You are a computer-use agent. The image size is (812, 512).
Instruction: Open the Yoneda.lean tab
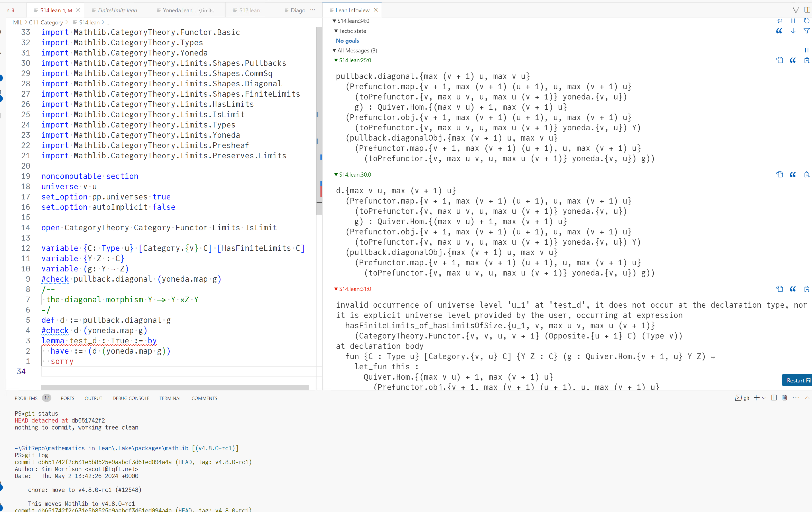(x=188, y=10)
